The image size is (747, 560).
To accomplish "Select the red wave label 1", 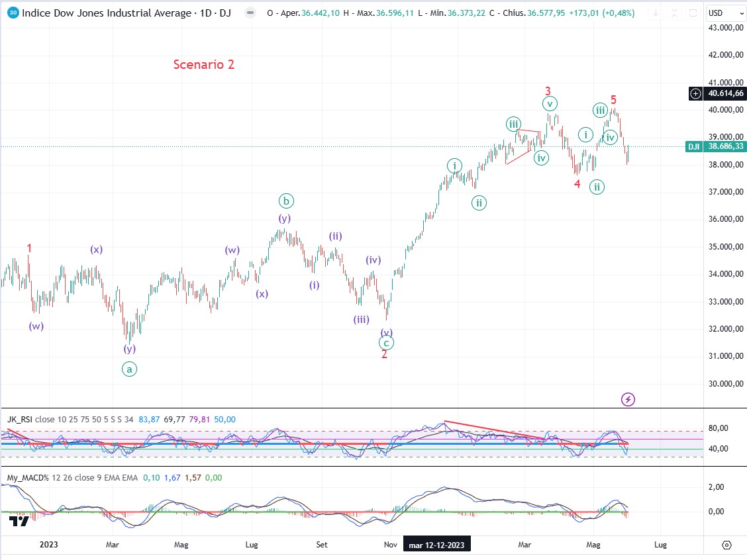I will click(x=29, y=248).
